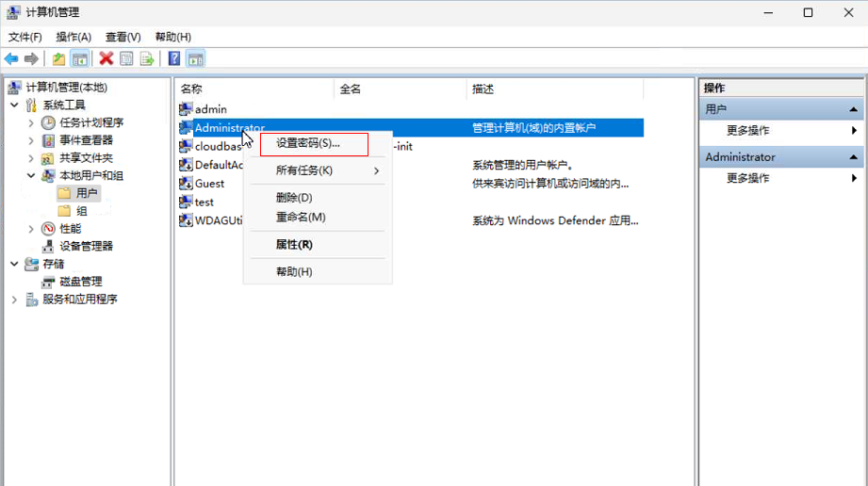Choose 重命名(M) from context menu

pyautogui.click(x=318, y=217)
